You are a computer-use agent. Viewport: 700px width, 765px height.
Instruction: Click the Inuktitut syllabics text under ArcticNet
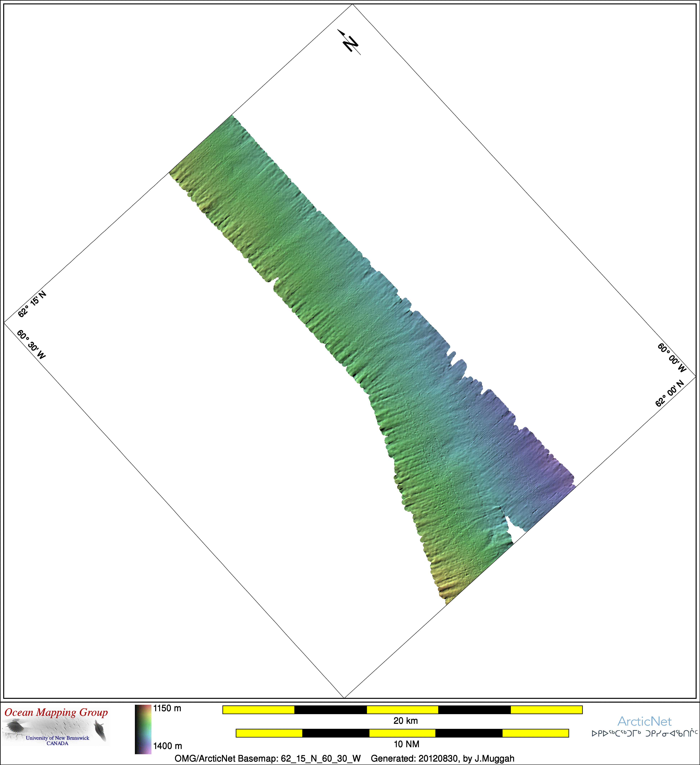pos(645,733)
